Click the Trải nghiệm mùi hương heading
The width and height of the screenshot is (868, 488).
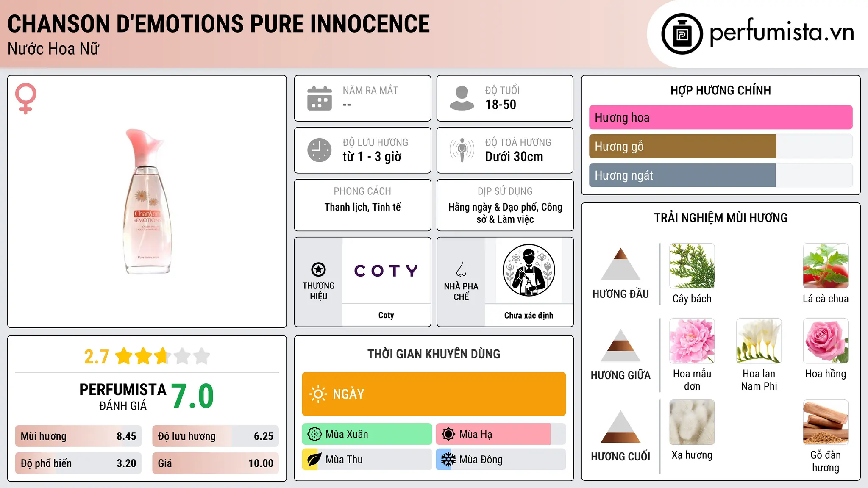click(721, 218)
